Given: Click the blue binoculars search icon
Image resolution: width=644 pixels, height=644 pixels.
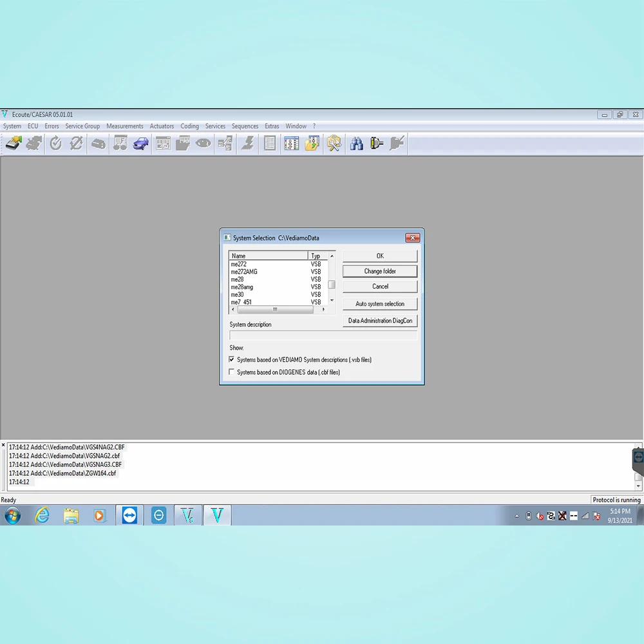Looking at the screenshot, I should (x=356, y=144).
